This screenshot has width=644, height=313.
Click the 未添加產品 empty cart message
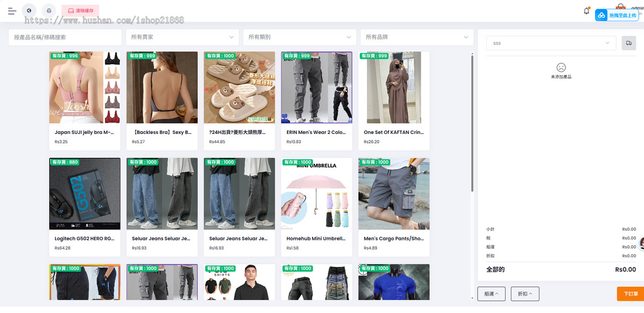pos(561,77)
